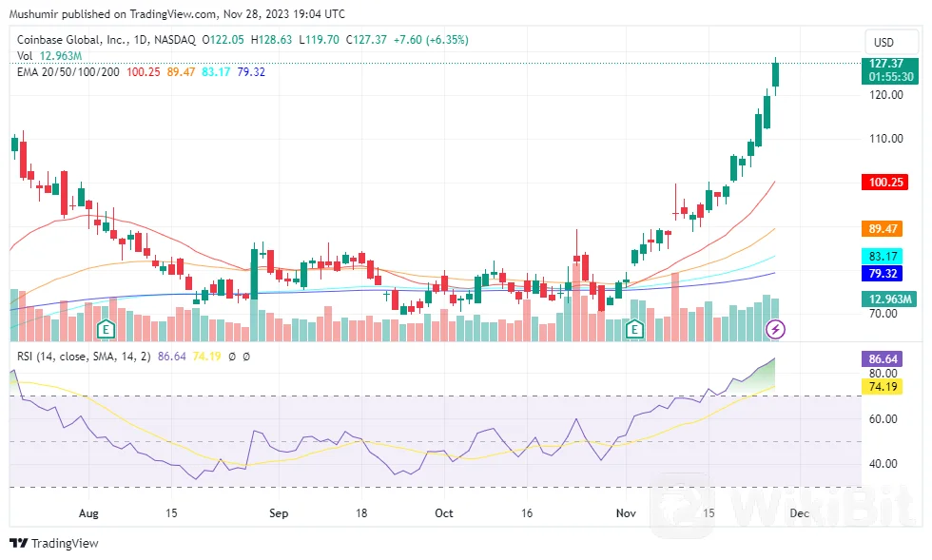The width and height of the screenshot is (932, 560).
Task: Click the RSI (14, close, SMA, 14, 2) legend
Action: [x=85, y=357]
